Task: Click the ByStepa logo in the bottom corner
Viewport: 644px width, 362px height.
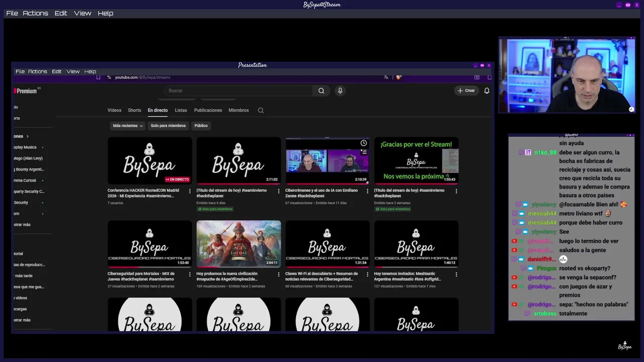Action: pos(624,346)
